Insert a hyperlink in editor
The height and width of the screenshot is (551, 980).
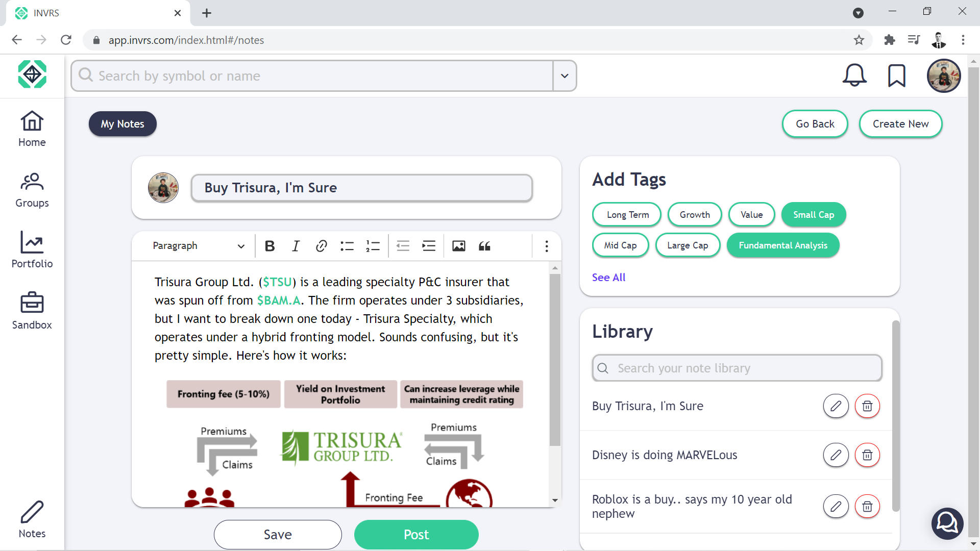coord(321,246)
